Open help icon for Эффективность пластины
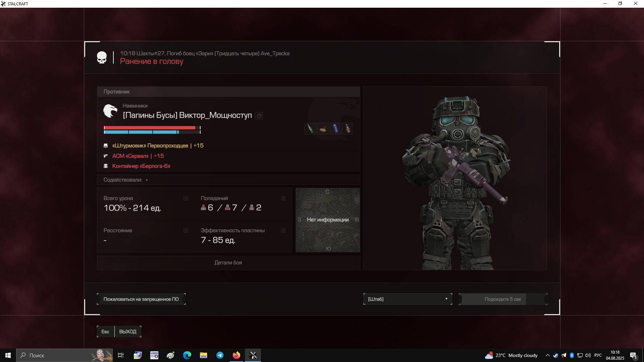 coord(283,231)
